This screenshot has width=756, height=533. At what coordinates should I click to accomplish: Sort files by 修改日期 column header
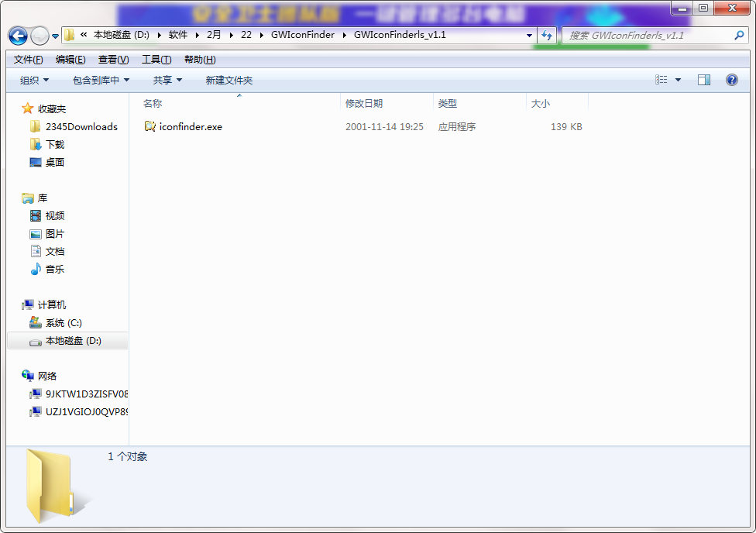364,103
